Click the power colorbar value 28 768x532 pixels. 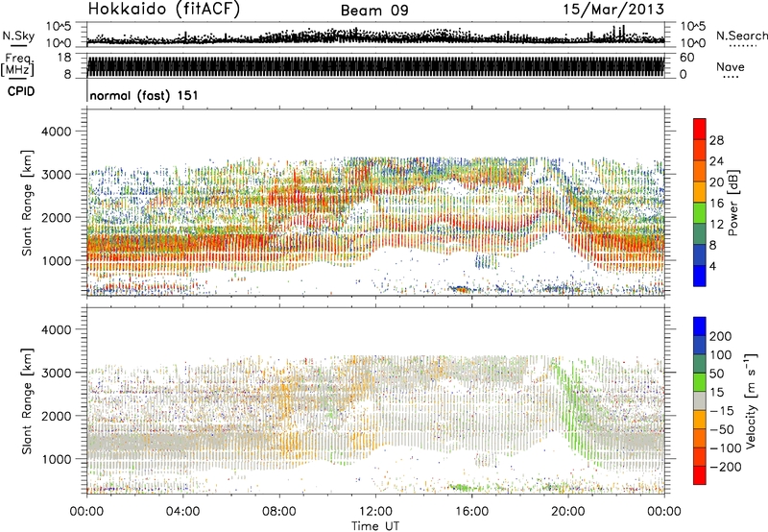click(716, 140)
